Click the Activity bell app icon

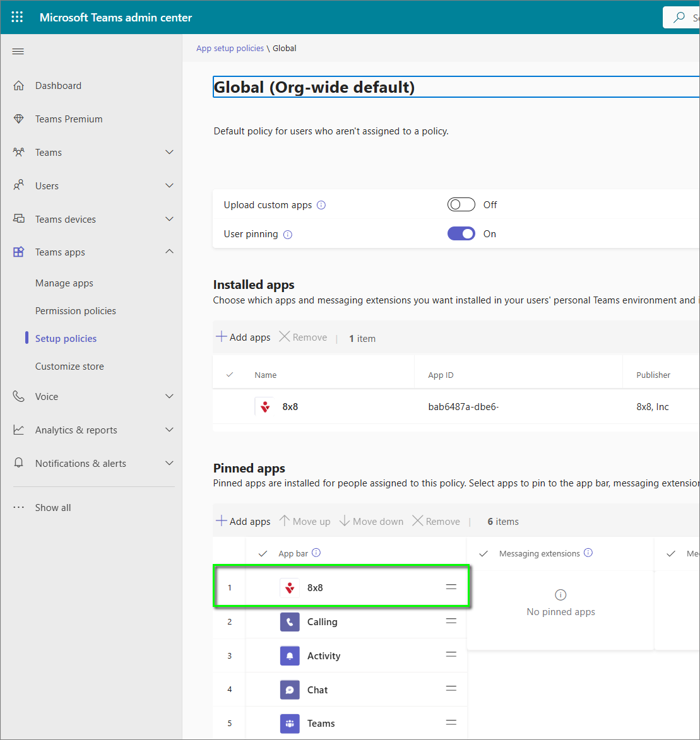pyautogui.click(x=290, y=656)
